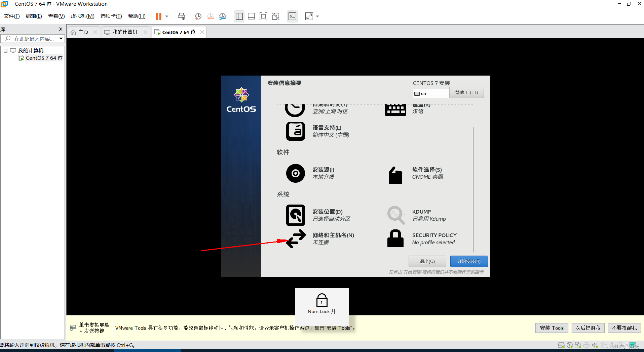Click the keyboard hint icon in info bar

(73, 328)
